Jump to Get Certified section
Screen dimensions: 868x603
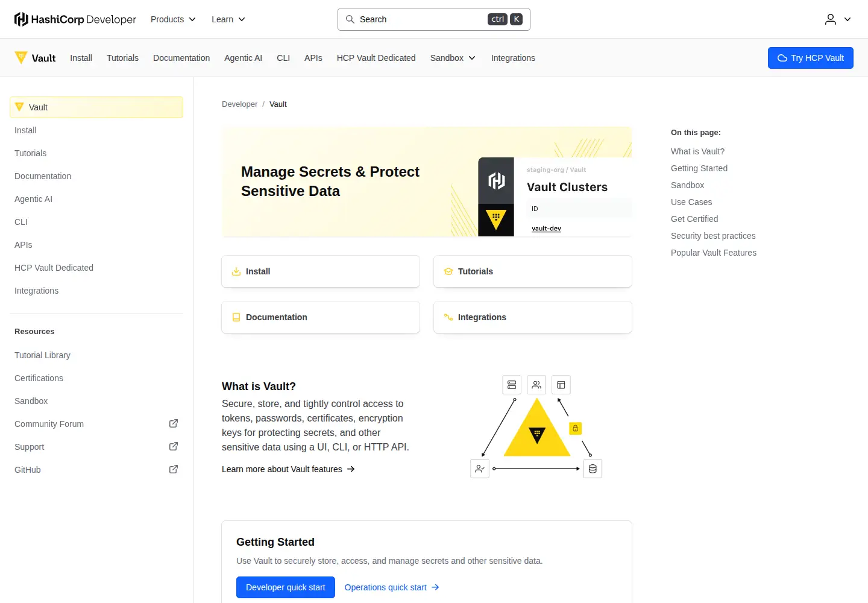[694, 219]
